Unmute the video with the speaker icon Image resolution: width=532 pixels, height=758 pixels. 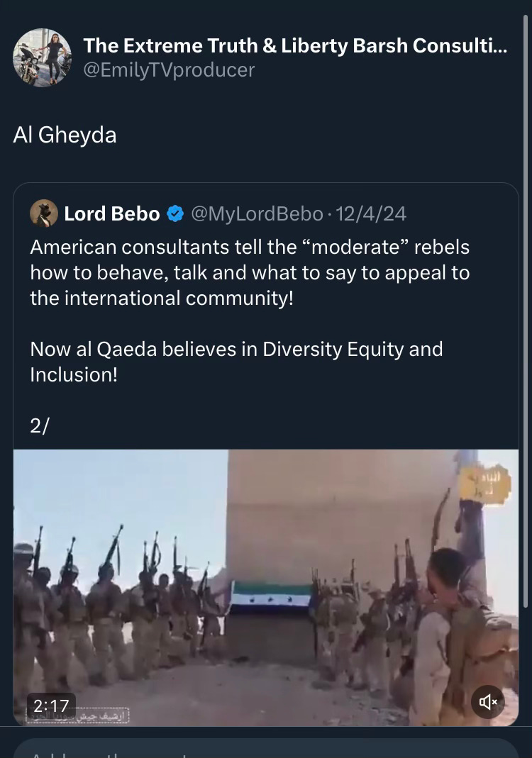(x=487, y=701)
